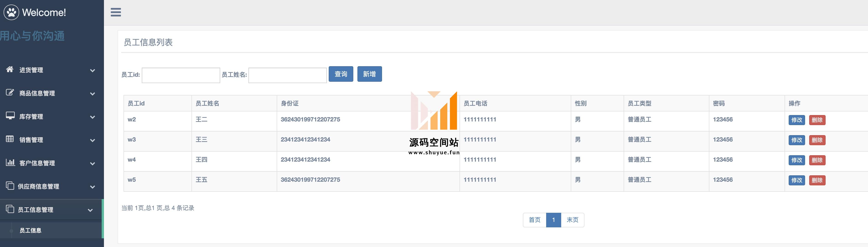The width and height of the screenshot is (868, 247).
Task: Open the 库存管理 menu
Action: point(52,117)
